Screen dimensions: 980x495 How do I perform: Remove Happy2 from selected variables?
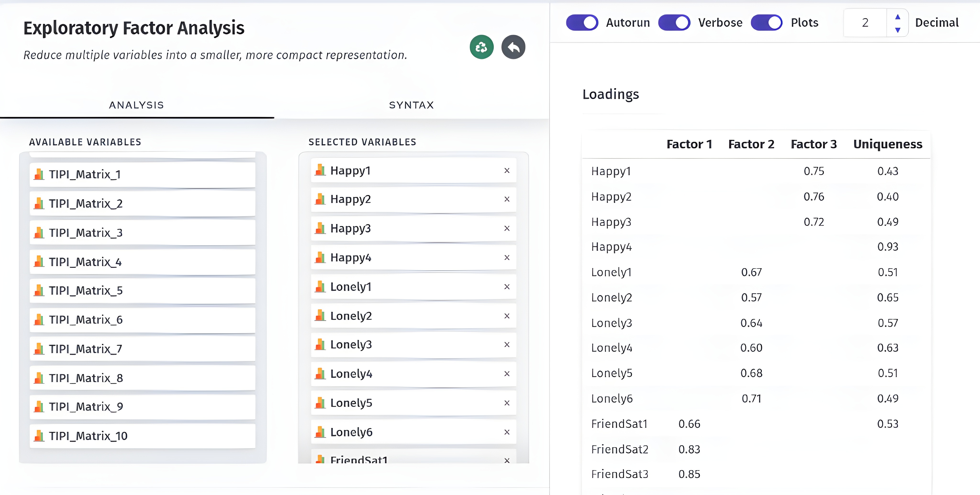pyautogui.click(x=507, y=199)
